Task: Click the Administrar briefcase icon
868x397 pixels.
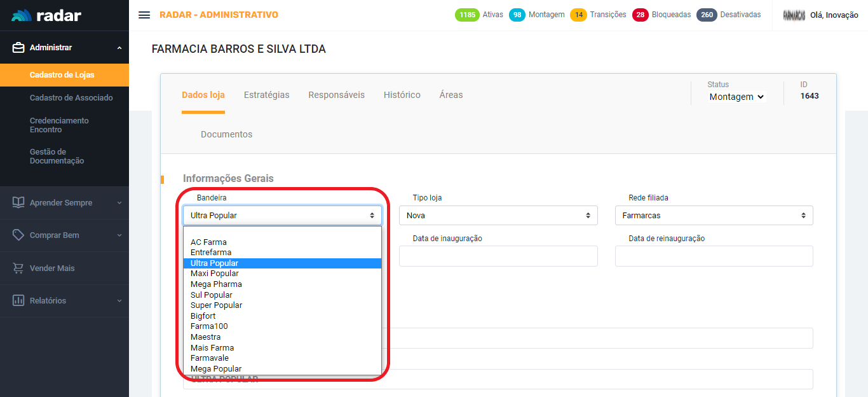Action: tap(18, 48)
